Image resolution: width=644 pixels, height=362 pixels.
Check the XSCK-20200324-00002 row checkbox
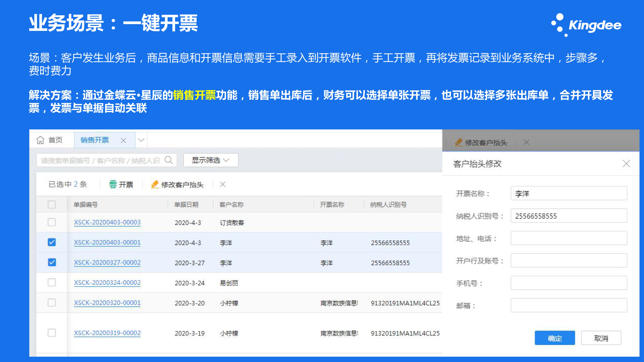point(52,283)
